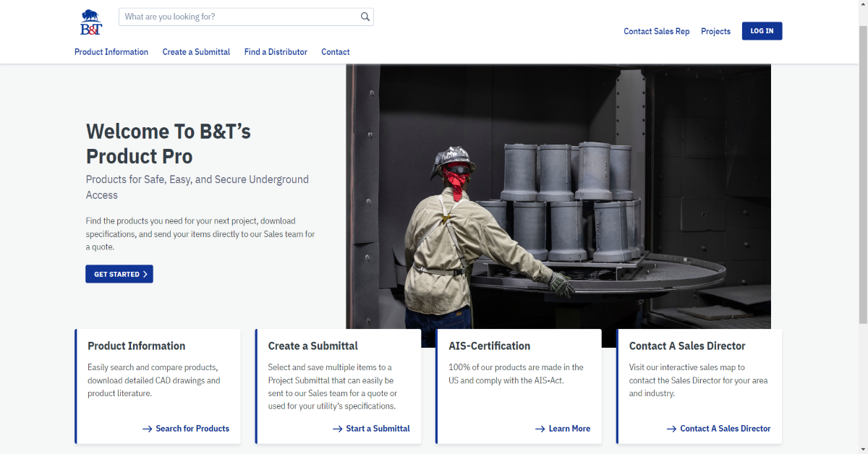This screenshot has width=868, height=454.
Task: Open the Contact Sales Rep link
Action: click(x=656, y=31)
